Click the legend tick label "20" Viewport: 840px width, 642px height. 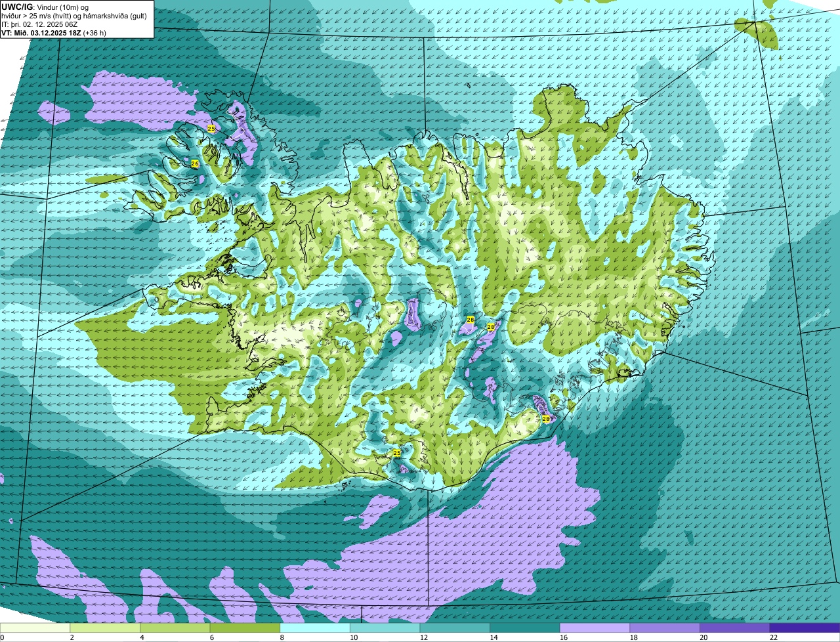tap(703, 637)
